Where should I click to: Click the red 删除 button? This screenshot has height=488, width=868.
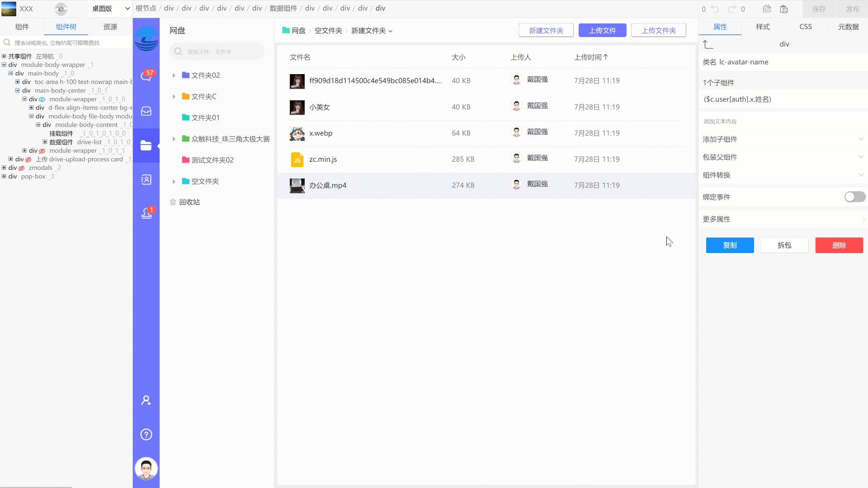[839, 245]
